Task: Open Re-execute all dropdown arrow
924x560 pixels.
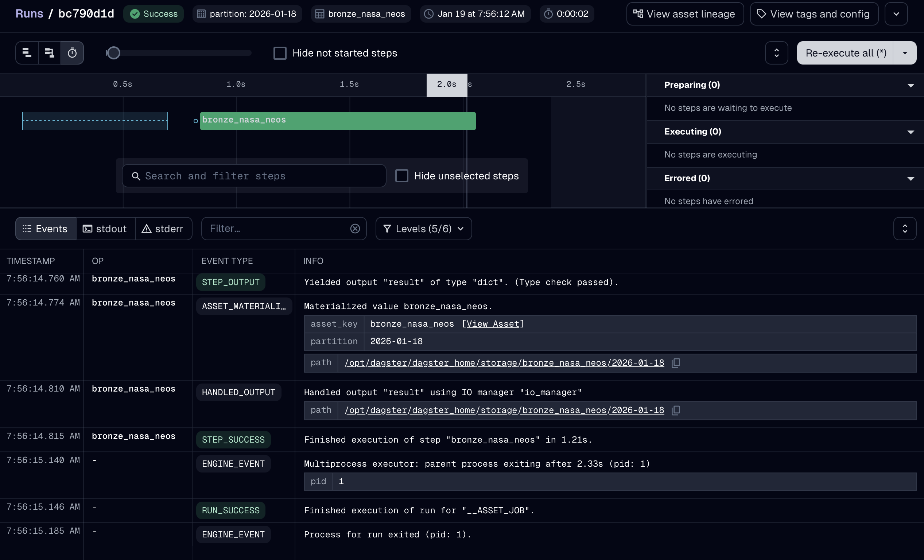Action: [905, 53]
